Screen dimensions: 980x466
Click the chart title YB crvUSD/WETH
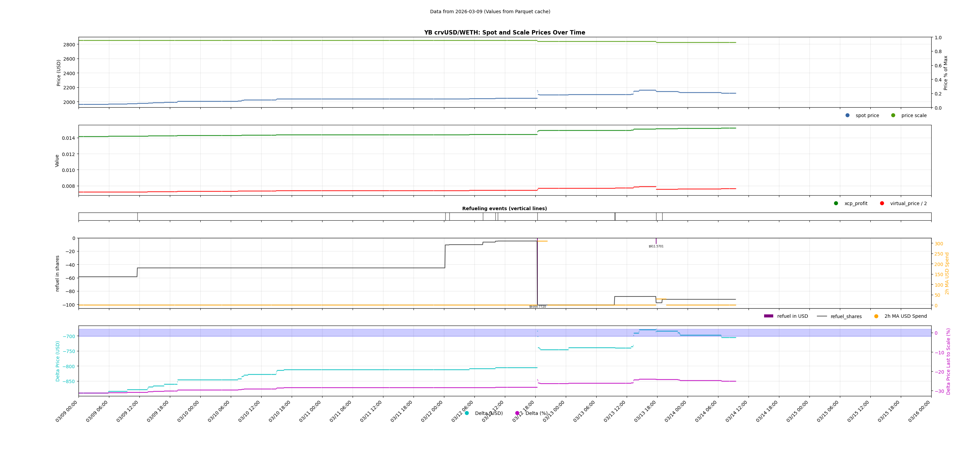(x=505, y=33)
